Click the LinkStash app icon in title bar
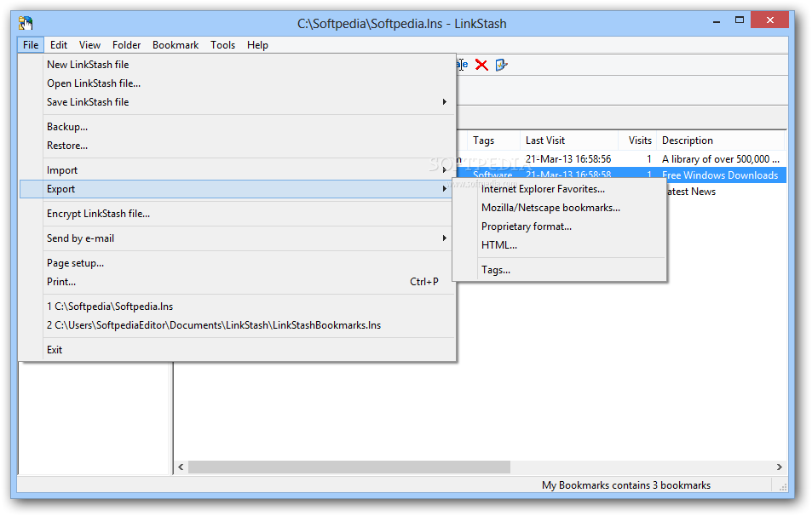This screenshot has width=812, height=516. 26,23
